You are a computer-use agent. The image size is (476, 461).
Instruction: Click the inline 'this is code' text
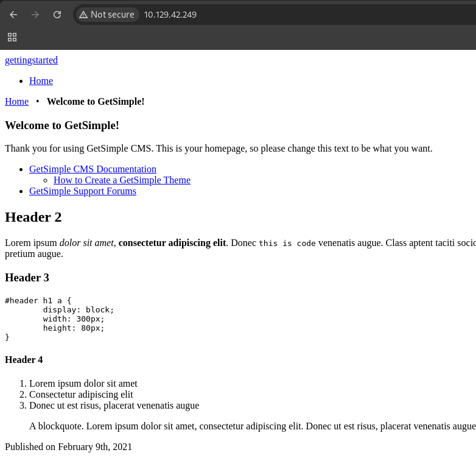[287, 243]
